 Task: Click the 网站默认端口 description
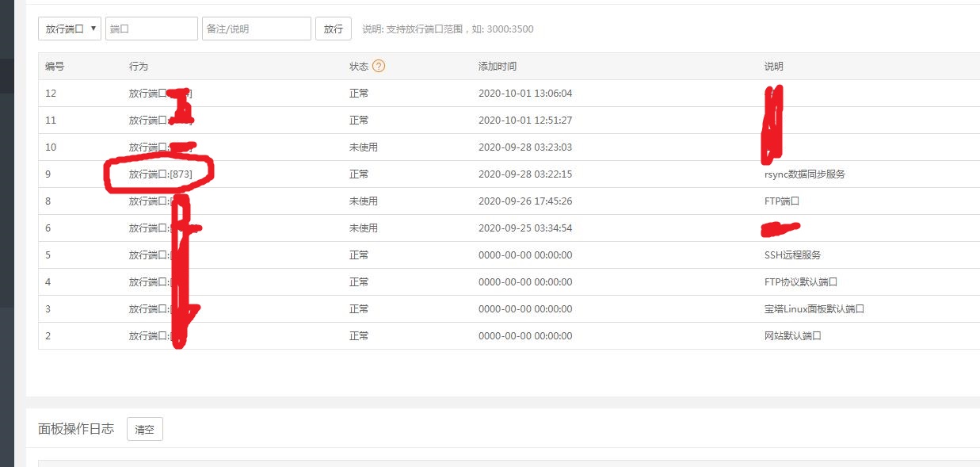(792, 335)
